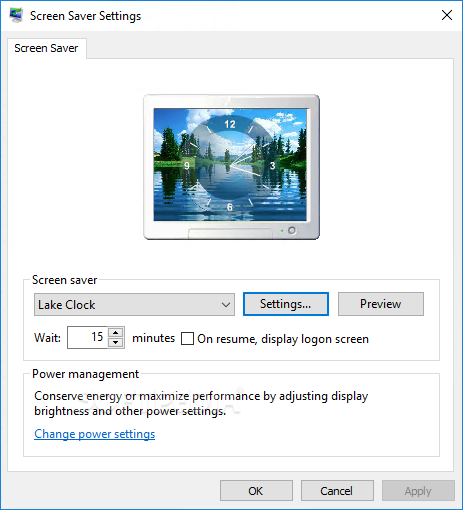This screenshot has width=463, height=510.
Task: Select the Screen Saver tab
Action: [x=46, y=48]
